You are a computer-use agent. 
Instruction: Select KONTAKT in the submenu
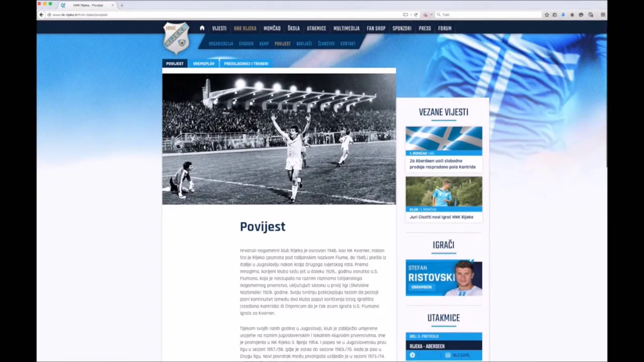(348, 44)
